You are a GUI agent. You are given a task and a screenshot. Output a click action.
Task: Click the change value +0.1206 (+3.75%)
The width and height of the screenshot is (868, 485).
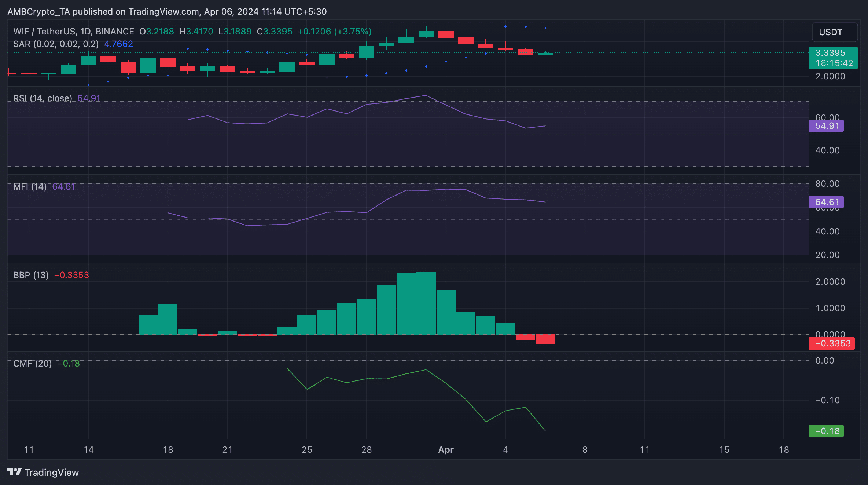click(x=335, y=32)
